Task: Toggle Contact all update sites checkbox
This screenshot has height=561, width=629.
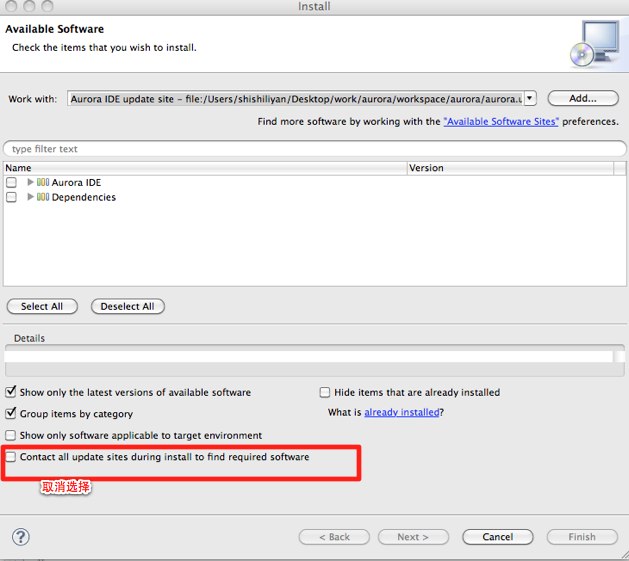Action: [x=11, y=457]
